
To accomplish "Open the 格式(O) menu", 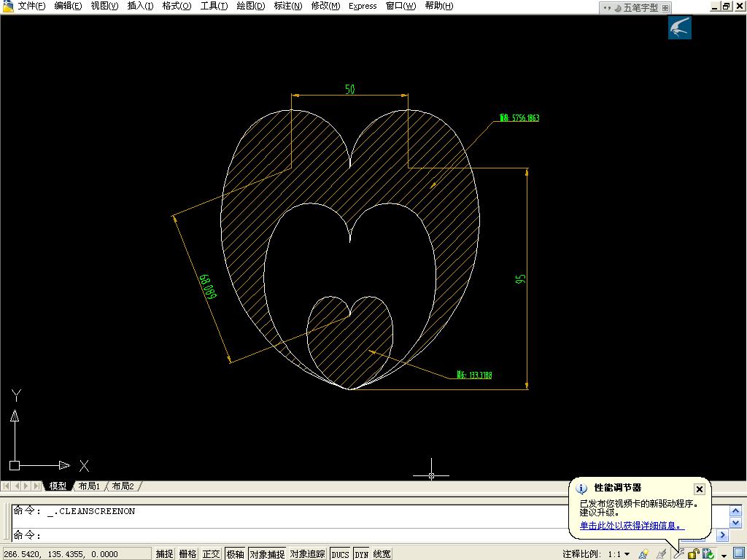I will 177,6.
